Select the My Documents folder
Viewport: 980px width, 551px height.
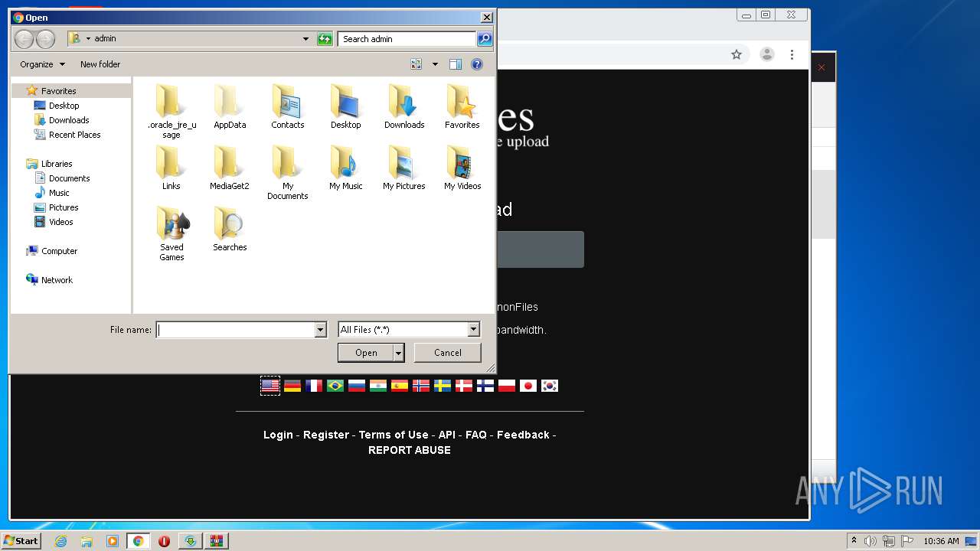[288, 173]
